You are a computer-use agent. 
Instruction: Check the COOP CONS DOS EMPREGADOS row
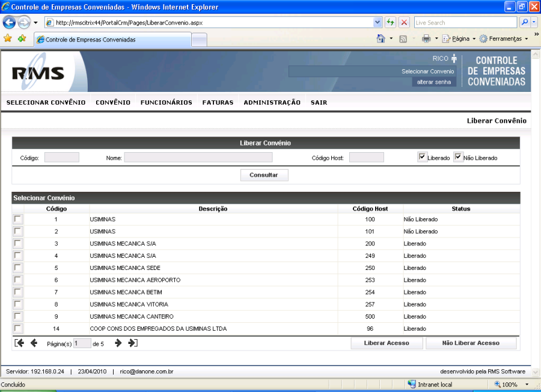pyautogui.click(x=17, y=328)
